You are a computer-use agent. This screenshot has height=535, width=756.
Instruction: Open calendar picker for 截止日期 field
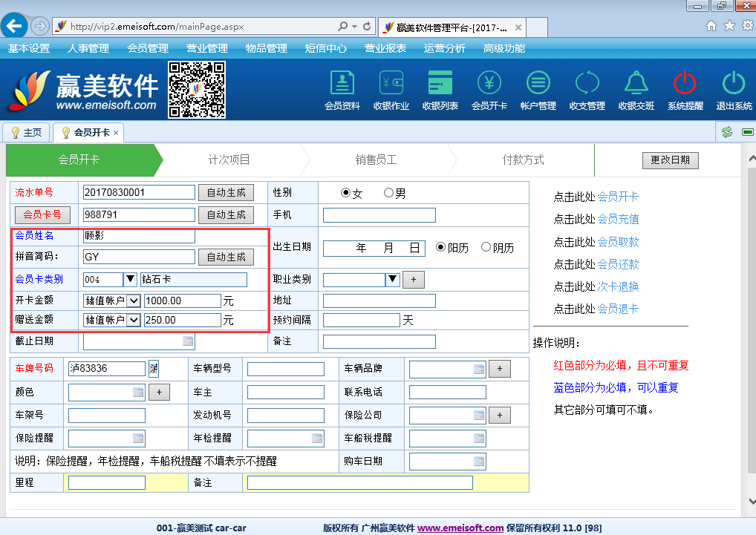[188, 341]
